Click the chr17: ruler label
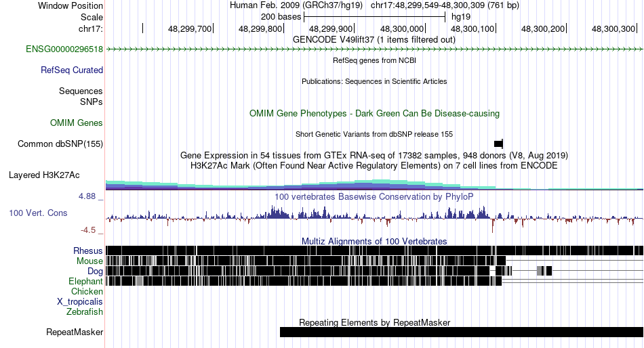 [91, 28]
